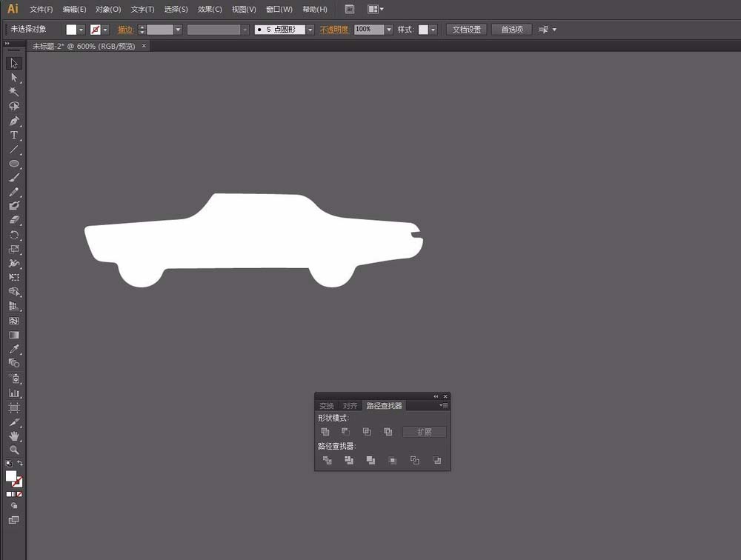The height and width of the screenshot is (560, 741).
Task: Click Exclude shape mode
Action: click(388, 431)
